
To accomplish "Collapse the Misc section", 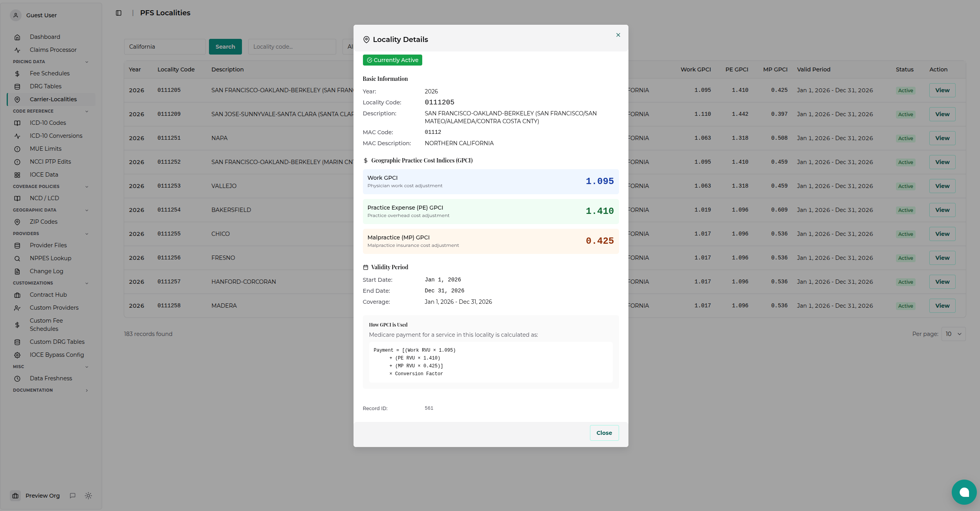I will tap(87, 367).
